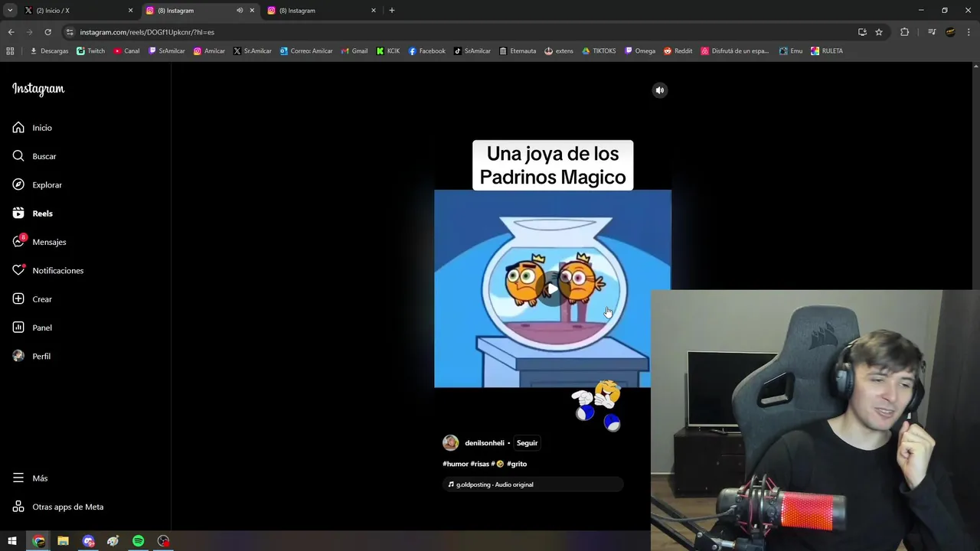Open Buscar search in the sidebar
The height and width of the screenshot is (551, 980).
[34, 156]
